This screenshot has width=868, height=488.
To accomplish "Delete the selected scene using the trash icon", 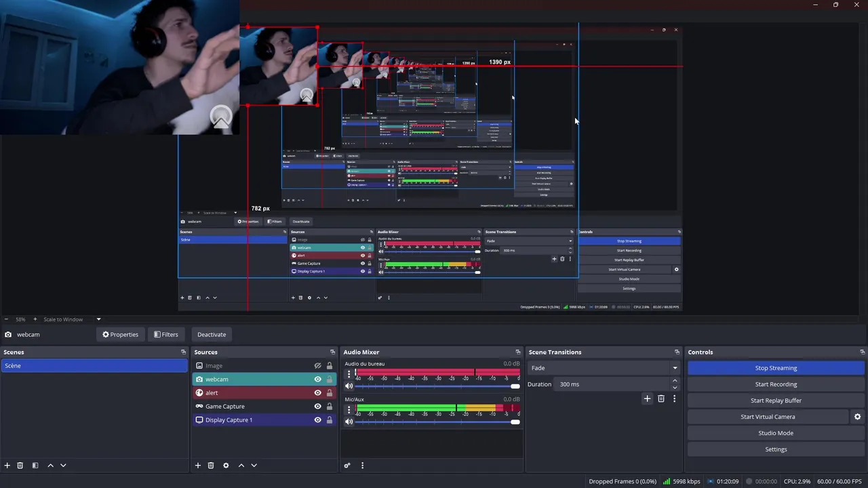I will point(20,466).
